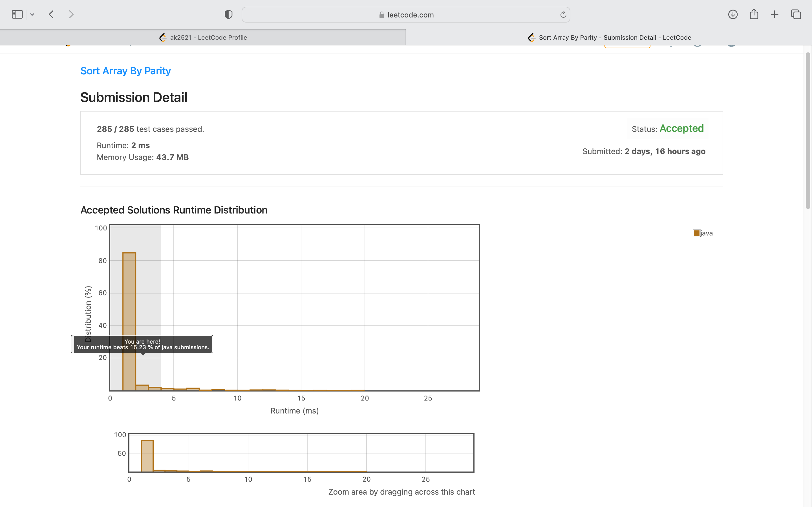
Task: Click the page vertical scrollbar thumb
Action: [808, 131]
